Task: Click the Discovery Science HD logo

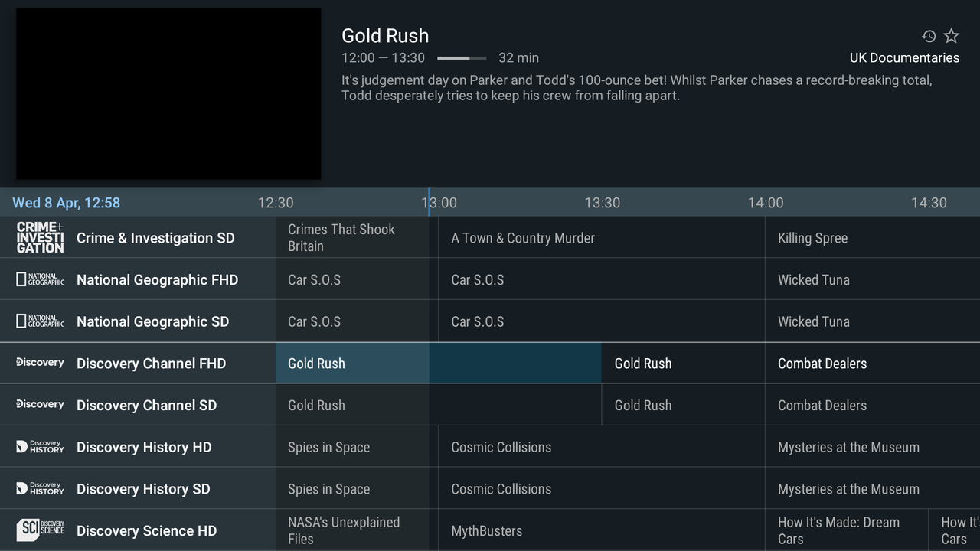Action: [41, 530]
